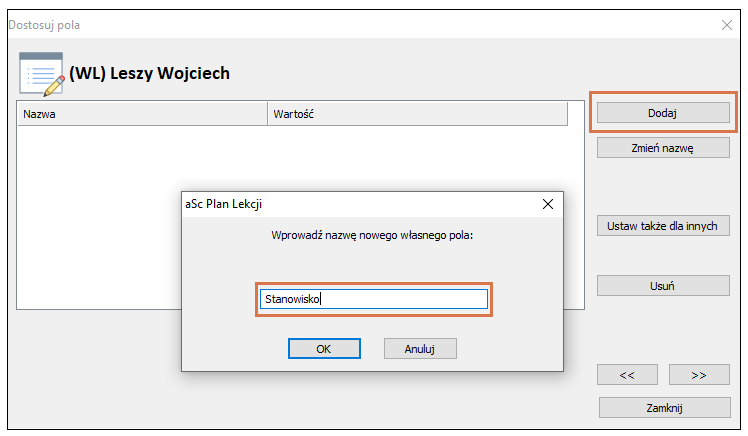Click Zmień nazwę button

pyautogui.click(x=663, y=148)
